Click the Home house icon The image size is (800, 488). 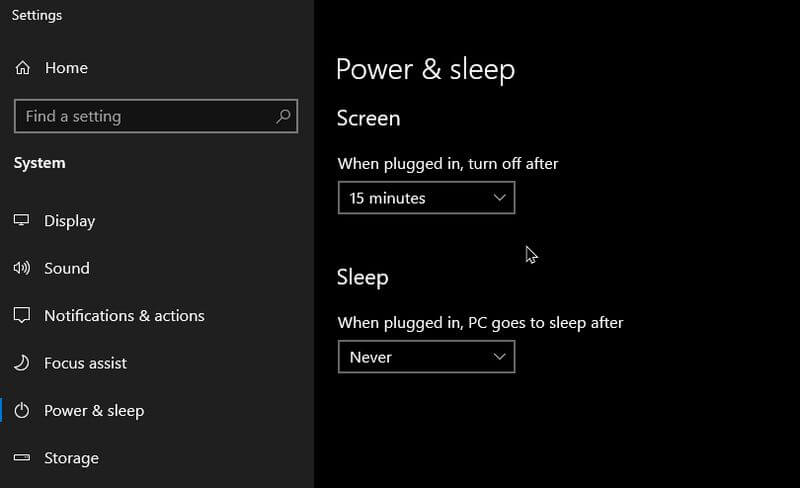(23, 68)
